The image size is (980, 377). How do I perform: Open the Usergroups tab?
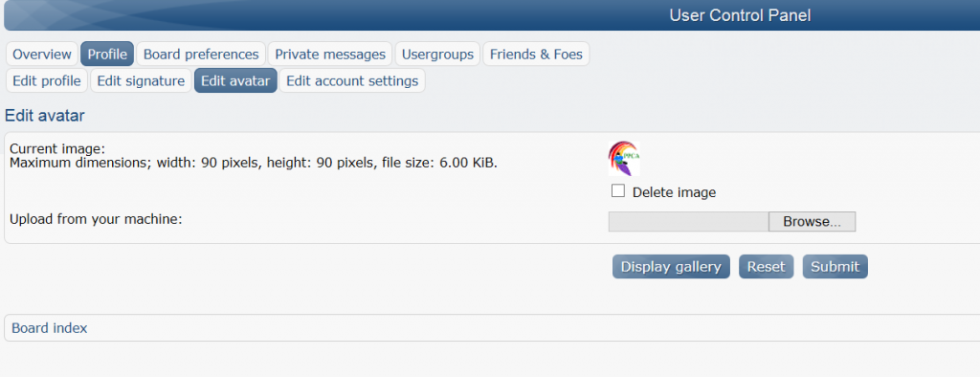coord(437,55)
